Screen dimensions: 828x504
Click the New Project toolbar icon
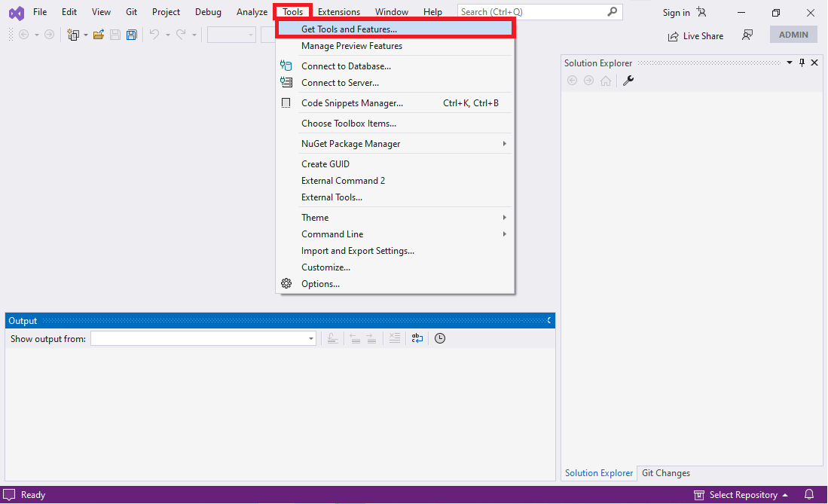coord(73,35)
